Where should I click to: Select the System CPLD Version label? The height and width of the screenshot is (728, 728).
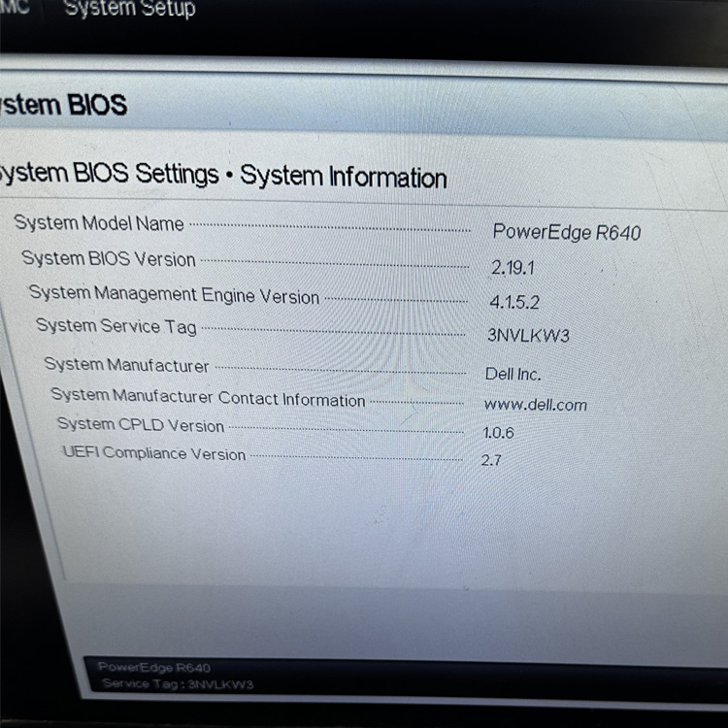[141, 425]
